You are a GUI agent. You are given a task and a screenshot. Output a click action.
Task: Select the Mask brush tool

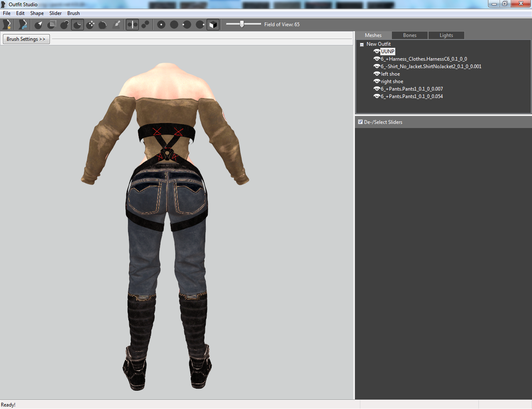52,25
